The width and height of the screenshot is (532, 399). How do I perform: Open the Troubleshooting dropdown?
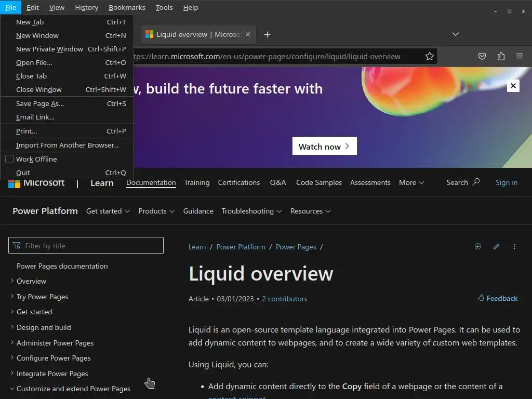[x=252, y=211]
